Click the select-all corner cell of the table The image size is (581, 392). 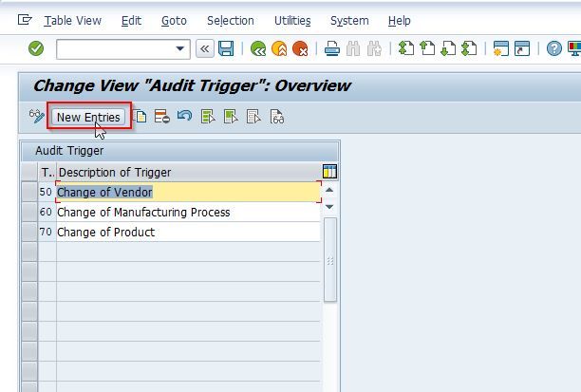coord(29,172)
